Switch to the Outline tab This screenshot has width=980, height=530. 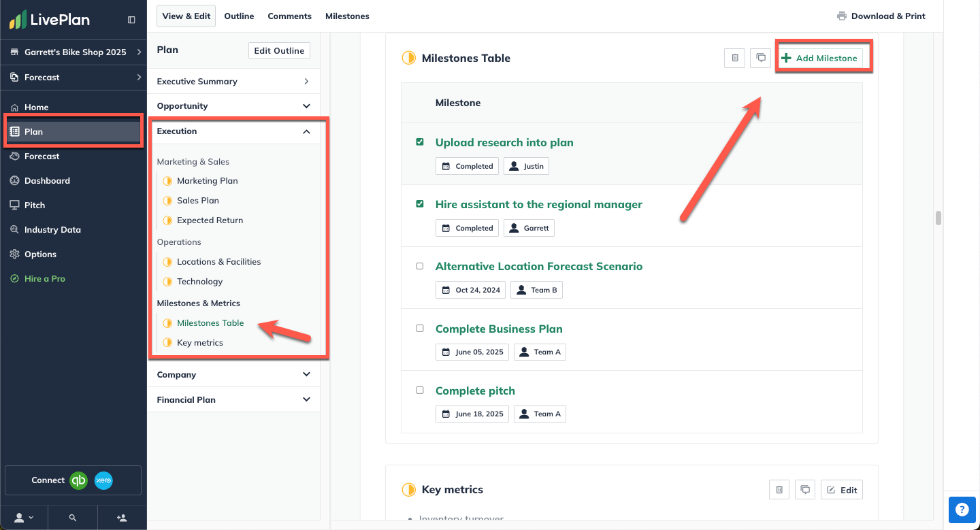239,16
